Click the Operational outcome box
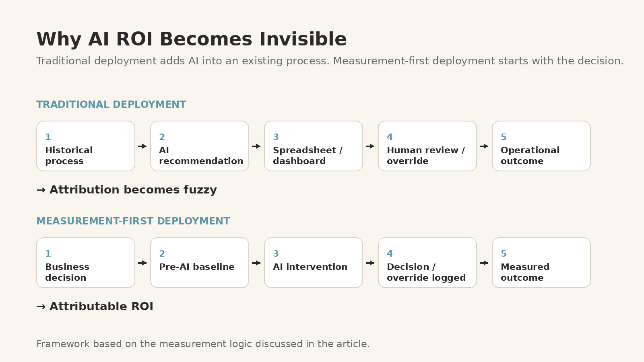Screen dimensions: 644x362 (x=541, y=146)
